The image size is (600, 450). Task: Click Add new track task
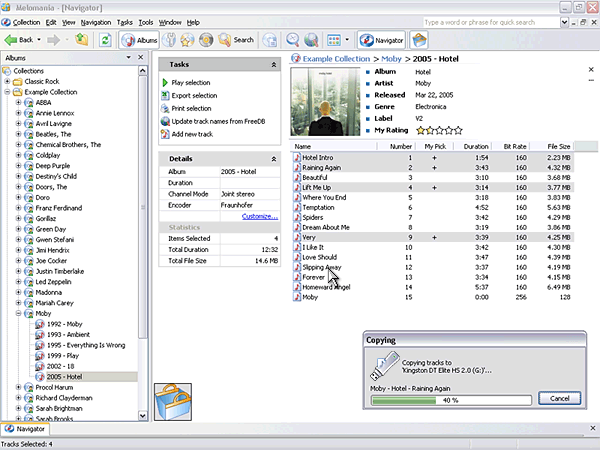tap(192, 134)
